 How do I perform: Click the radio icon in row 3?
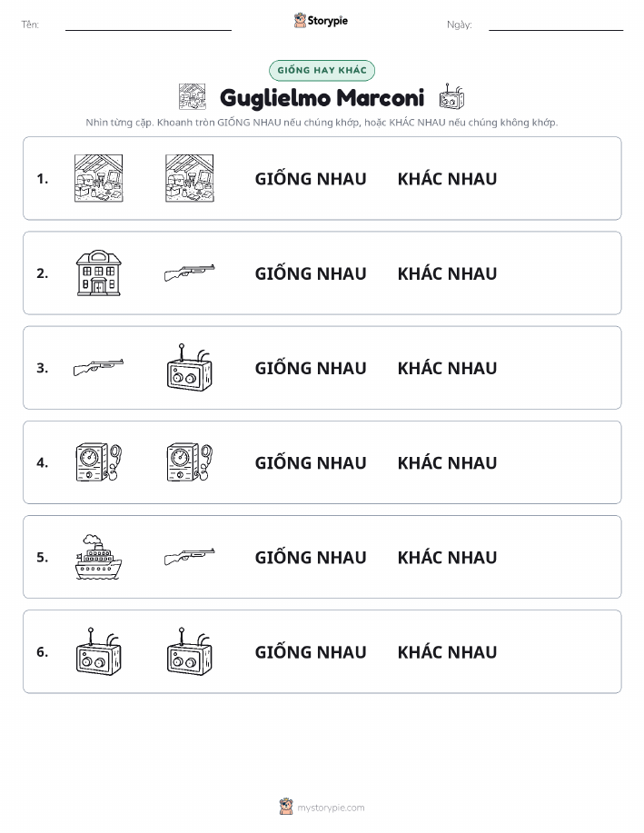(190, 368)
